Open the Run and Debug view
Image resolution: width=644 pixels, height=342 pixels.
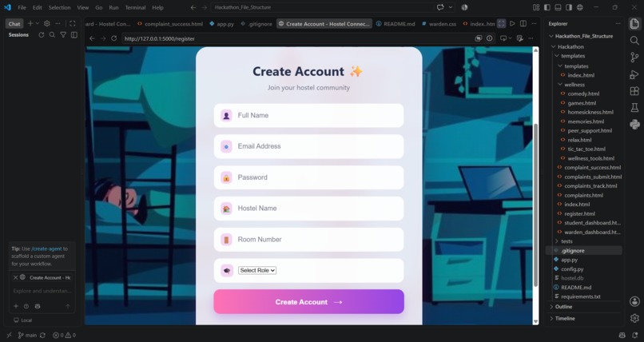(x=634, y=74)
